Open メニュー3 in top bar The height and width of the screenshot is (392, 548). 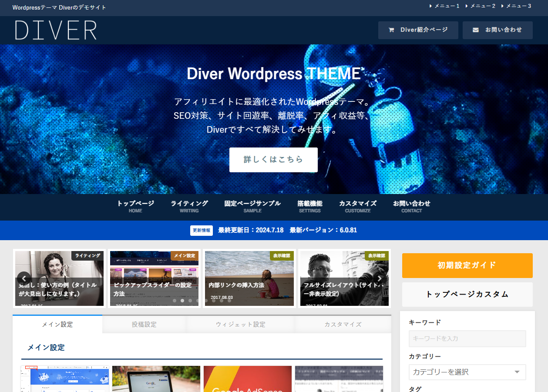(516, 6)
